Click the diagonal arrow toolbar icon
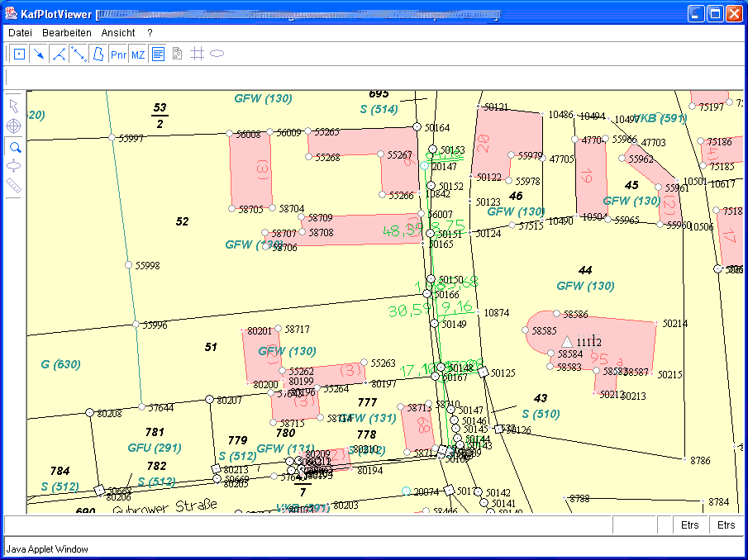 point(38,55)
